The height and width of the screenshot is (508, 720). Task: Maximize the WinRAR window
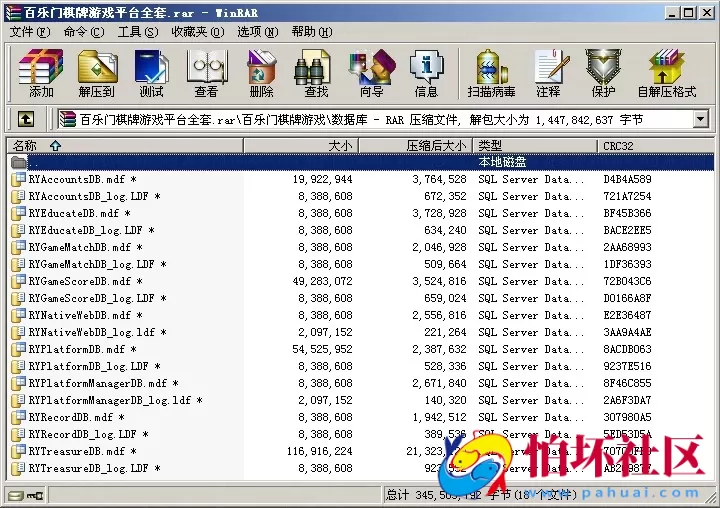click(689, 13)
